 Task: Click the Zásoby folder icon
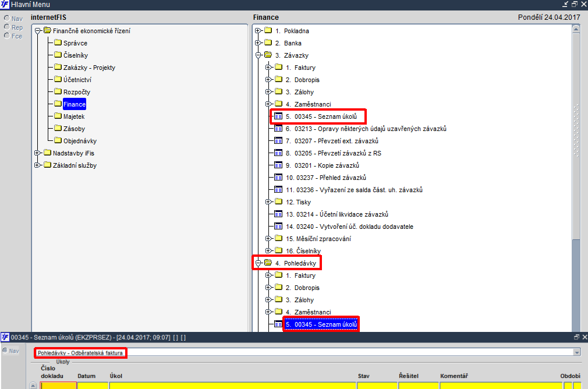click(58, 128)
